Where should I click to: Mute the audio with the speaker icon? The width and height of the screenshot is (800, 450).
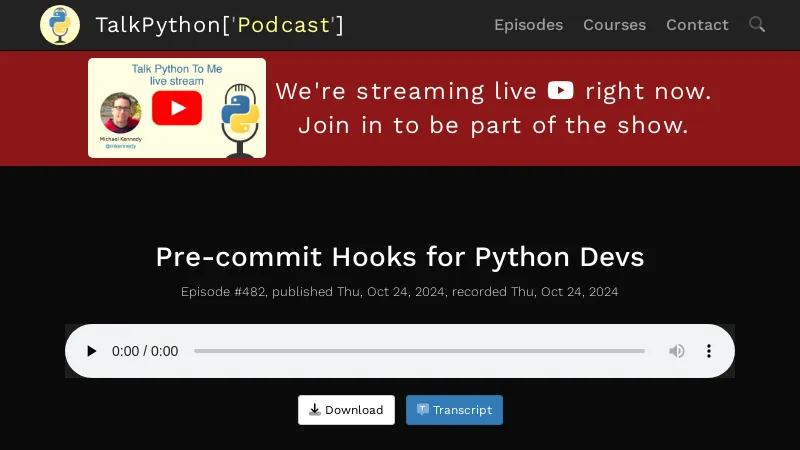pos(677,351)
